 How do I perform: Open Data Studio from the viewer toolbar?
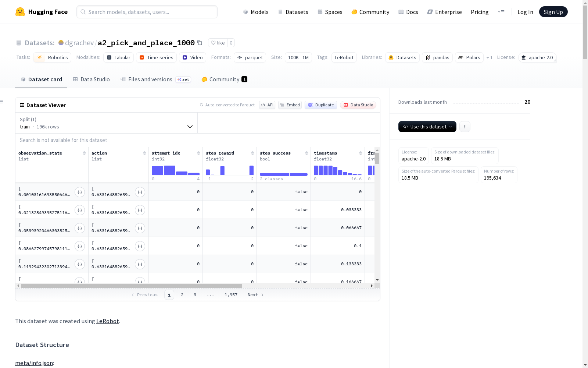[358, 105]
